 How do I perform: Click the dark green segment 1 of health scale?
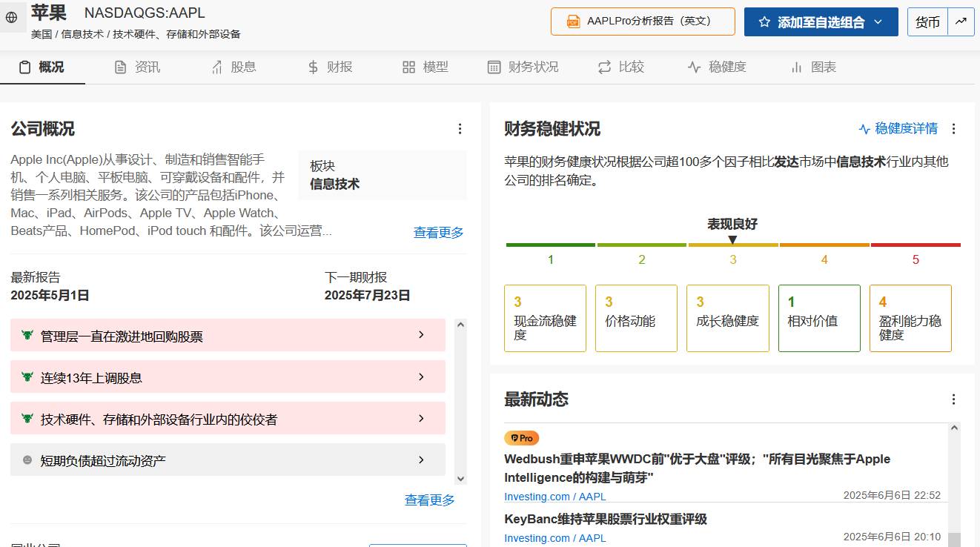[551, 245]
